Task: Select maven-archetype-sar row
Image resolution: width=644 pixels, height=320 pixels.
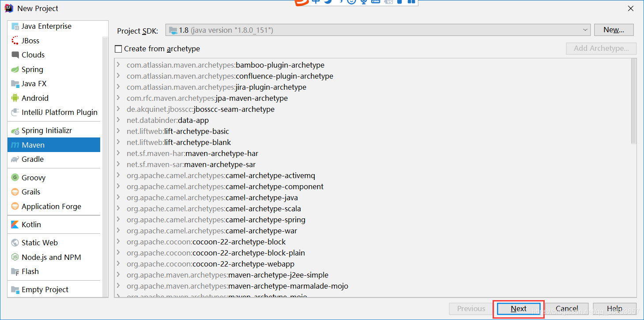Action: (x=372, y=164)
